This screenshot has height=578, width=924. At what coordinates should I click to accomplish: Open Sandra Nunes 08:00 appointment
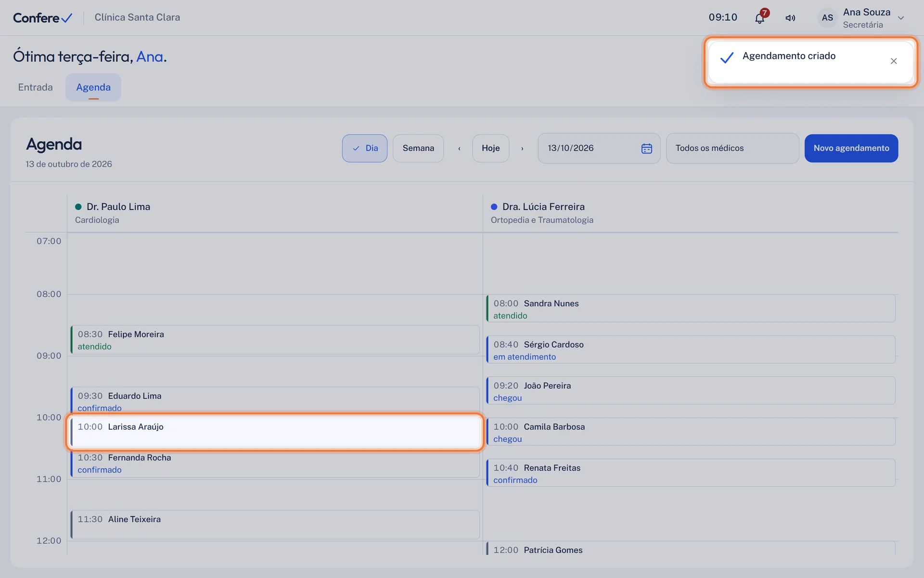(x=691, y=309)
